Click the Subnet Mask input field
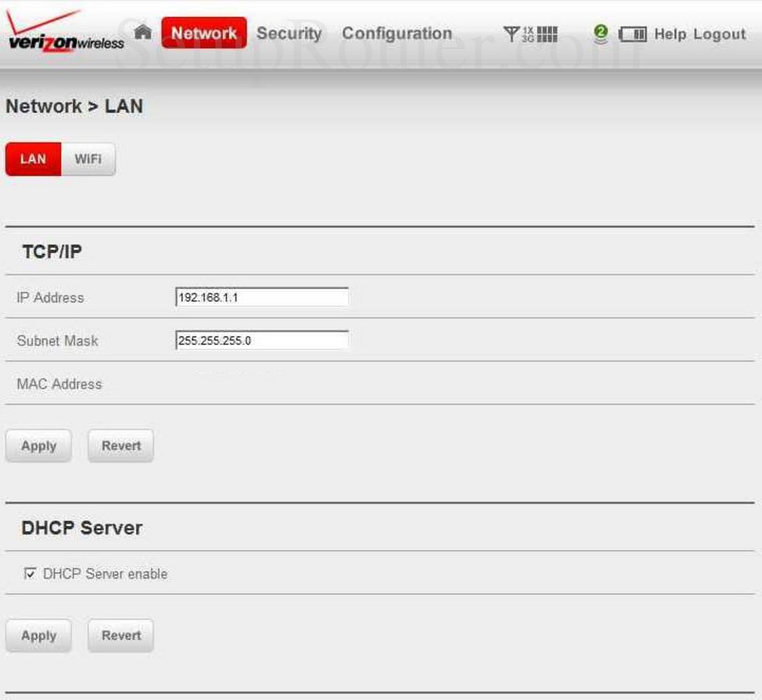This screenshot has width=762, height=700. point(262,340)
